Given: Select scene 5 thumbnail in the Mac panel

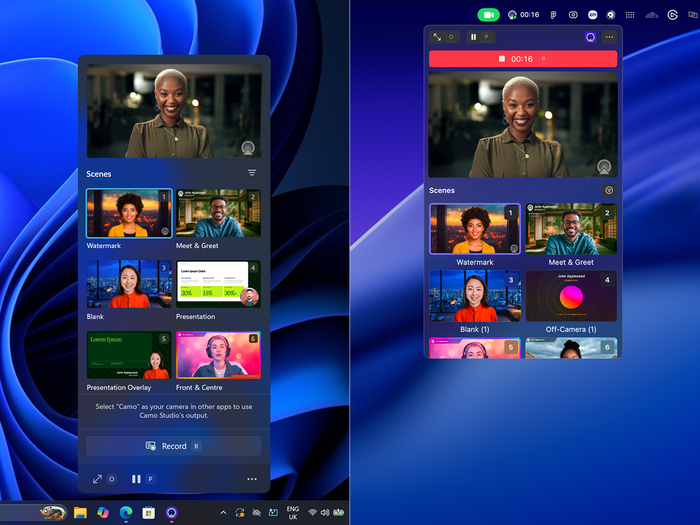Looking at the screenshot, I should (x=475, y=348).
